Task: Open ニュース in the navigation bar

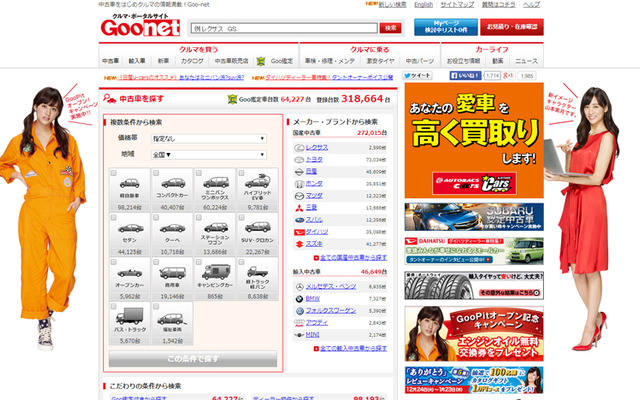Action: pyautogui.click(x=526, y=61)
